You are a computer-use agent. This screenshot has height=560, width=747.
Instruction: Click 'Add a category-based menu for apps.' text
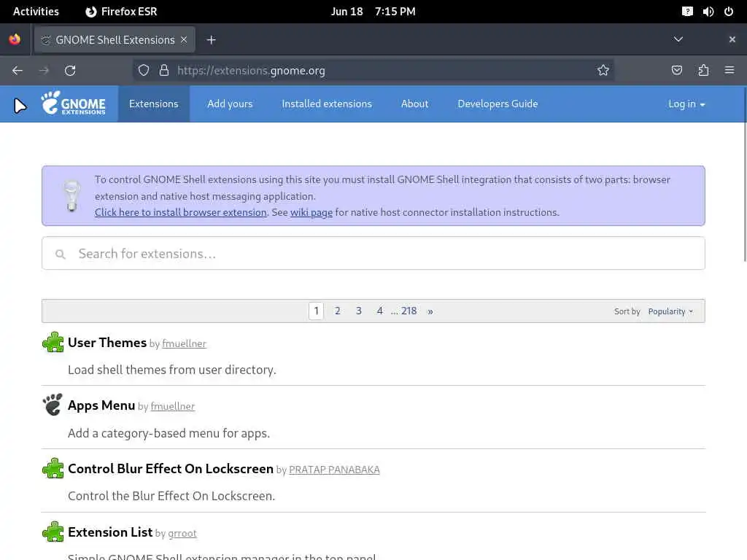(x=169, y=433)
